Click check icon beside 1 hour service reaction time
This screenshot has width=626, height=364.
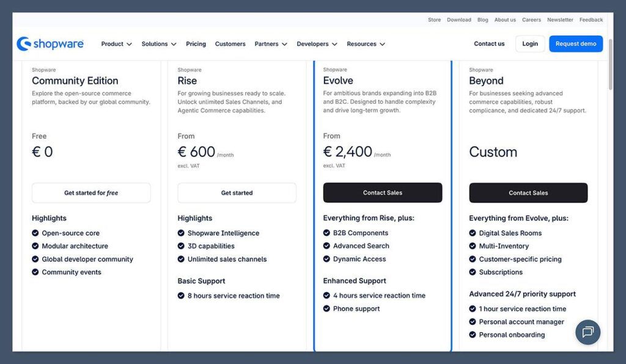coord(473,308)
